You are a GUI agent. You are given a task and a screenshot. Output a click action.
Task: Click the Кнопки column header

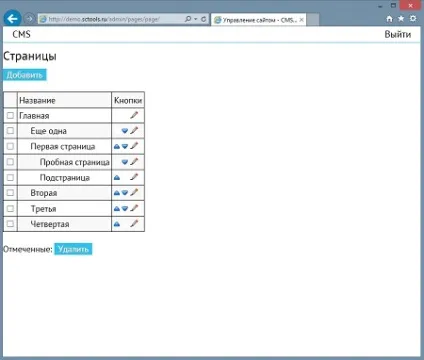pyautogui.click(x=128, y=100)
